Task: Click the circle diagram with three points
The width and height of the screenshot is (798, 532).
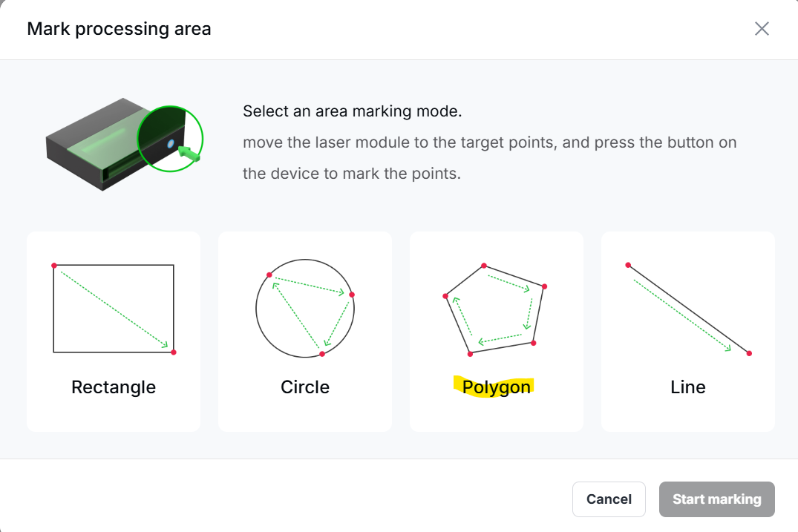Action: [305, 308]
